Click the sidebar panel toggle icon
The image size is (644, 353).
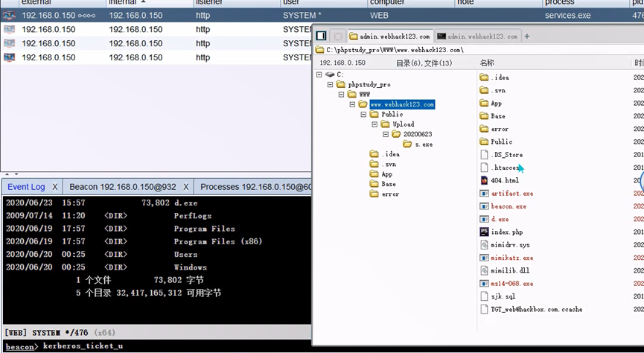(x=321, y=36)
